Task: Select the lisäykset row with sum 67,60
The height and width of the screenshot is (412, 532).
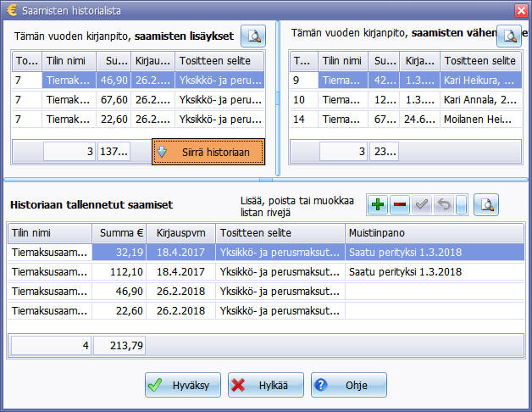Action: point(138,100)
